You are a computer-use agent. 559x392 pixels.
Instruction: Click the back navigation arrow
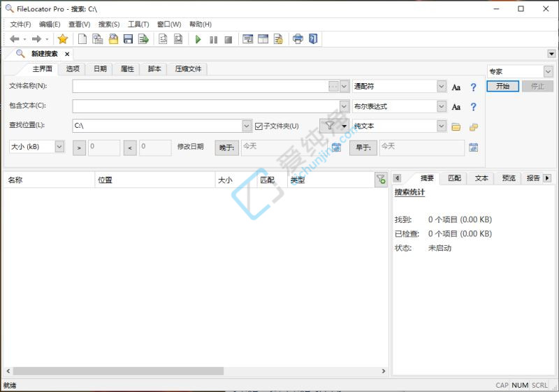click(x=14, y=39)
